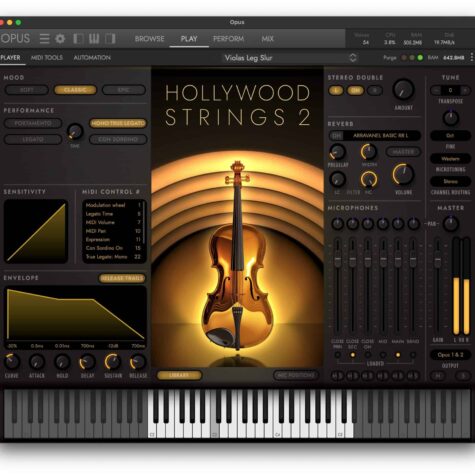475x475 pixels.
Task: Click the Master Pan knob
Action: 451,224
